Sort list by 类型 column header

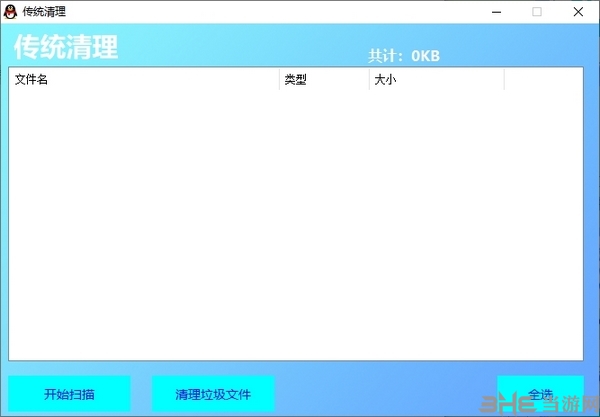(324, 80)
